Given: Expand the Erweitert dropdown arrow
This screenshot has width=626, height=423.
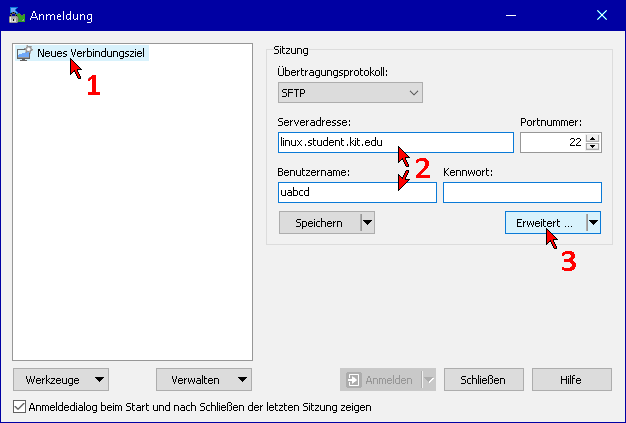Looking at the screenshot, I should point(593,223).
